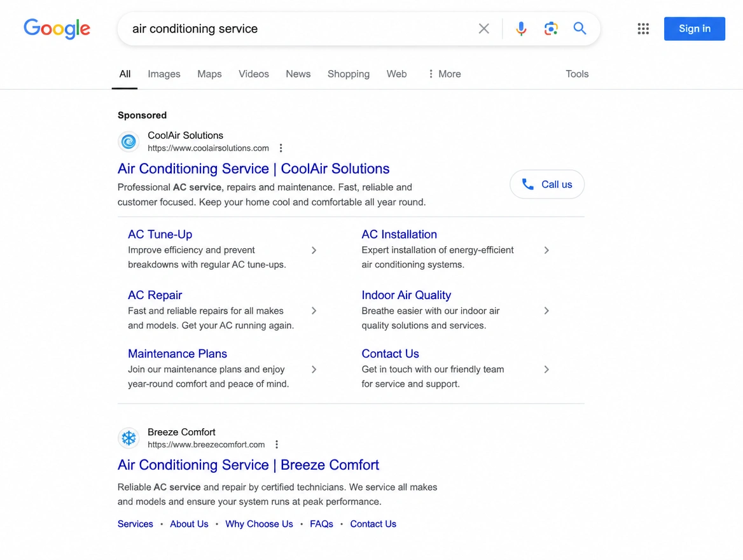The height and width of the screenshot is (560, 743).
Task: Click the Sponsored label
Action: pos(142,115)
